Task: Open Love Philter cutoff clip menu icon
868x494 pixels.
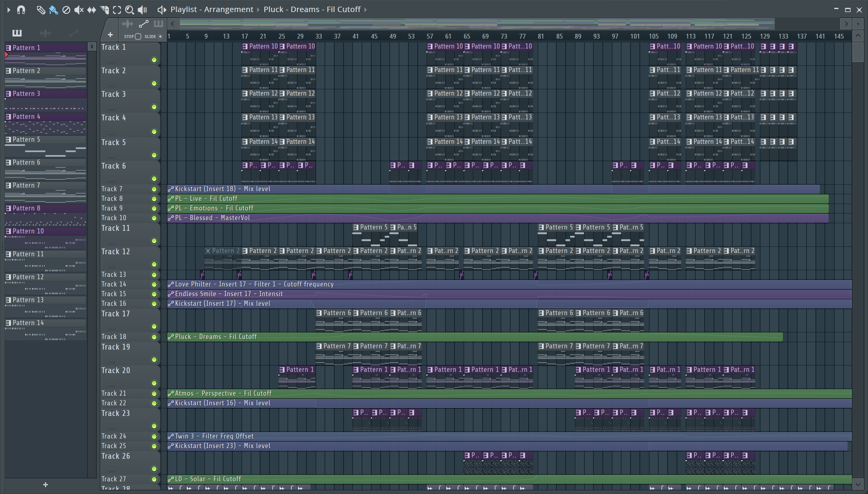Action: click(x=171, y=284)
